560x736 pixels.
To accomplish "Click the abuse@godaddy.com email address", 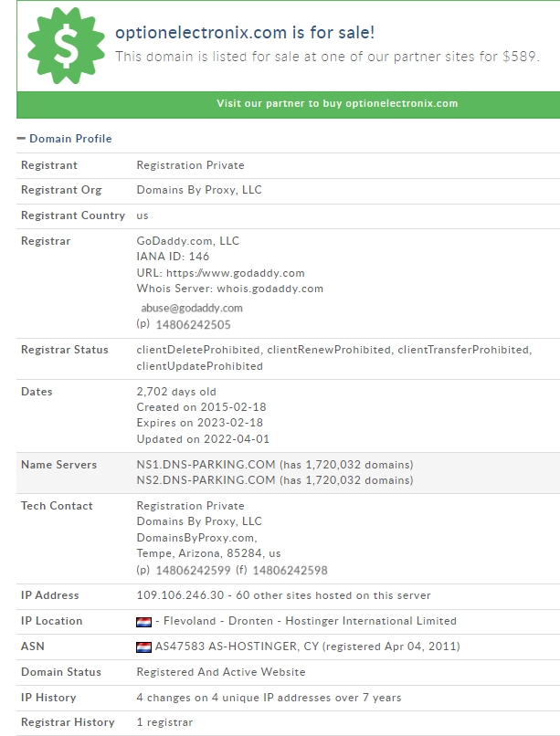I will tap(192, 308).
